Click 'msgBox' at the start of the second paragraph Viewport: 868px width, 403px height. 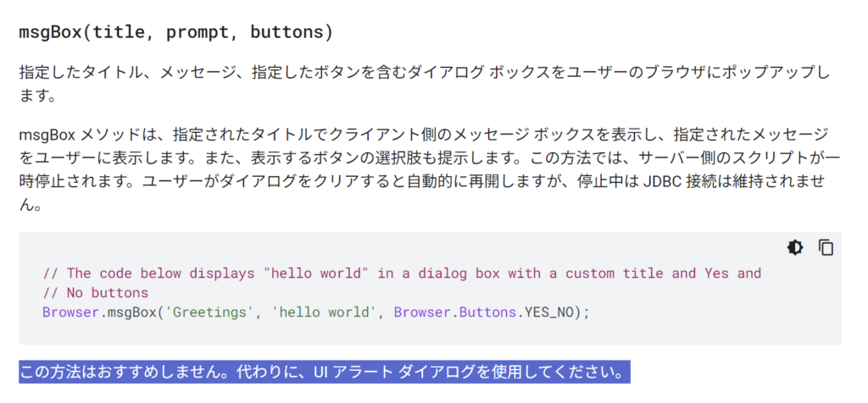pyautogui.click(x=46, y=135)
